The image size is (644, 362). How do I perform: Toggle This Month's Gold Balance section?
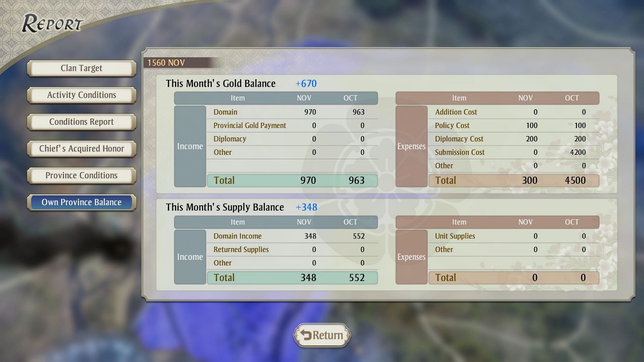(x=221, y=83)
